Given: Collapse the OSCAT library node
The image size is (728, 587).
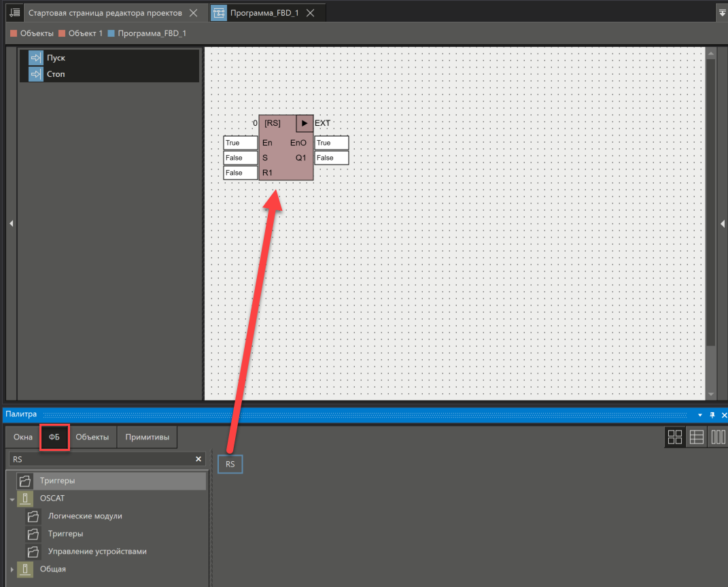Looking at the screenshot, I should [x=12, y=499].
